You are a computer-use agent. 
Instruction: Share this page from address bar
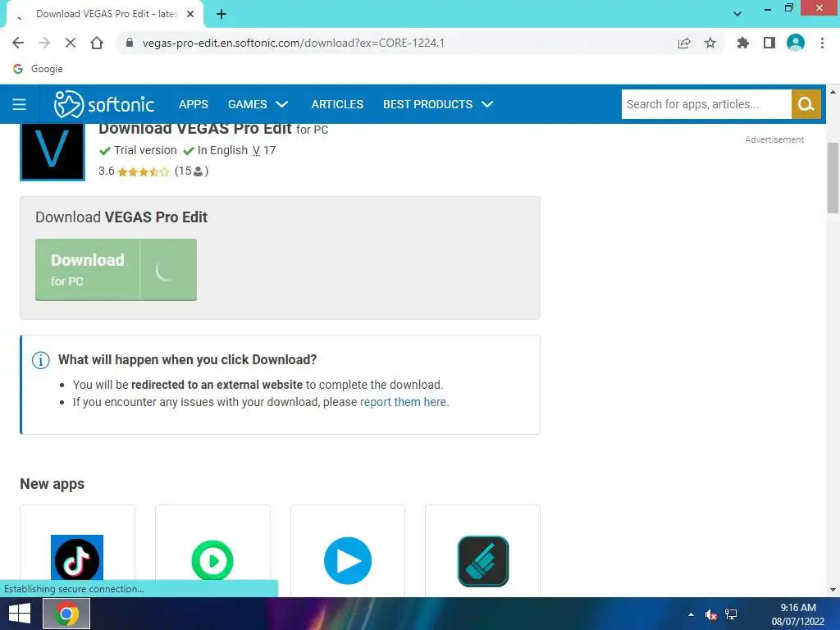point(684,43)
